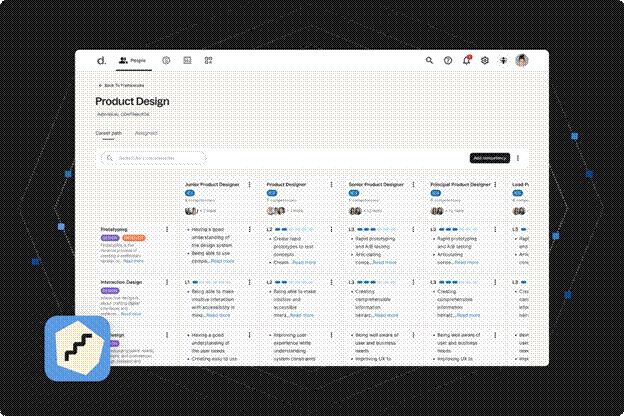Select the 'Career path' tab
The height and width of the screenshot is (416, 624).
[109, 133]
